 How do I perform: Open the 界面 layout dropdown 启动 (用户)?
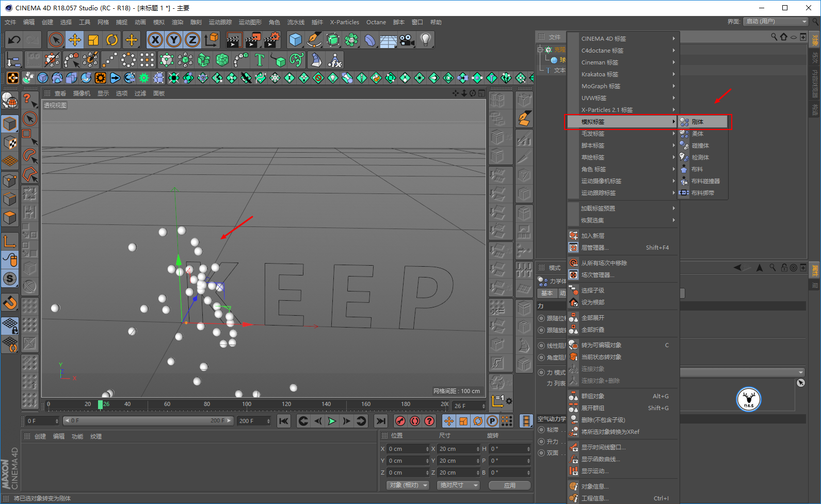[775, 22]
